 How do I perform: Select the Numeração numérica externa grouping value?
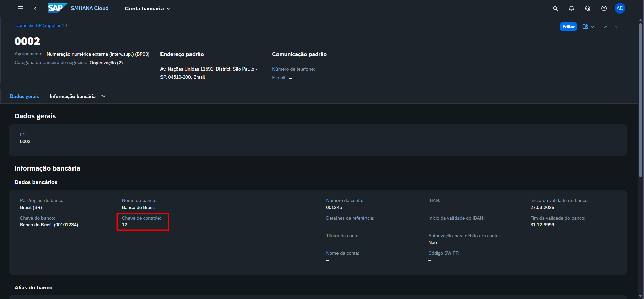[x=98, y=54]
